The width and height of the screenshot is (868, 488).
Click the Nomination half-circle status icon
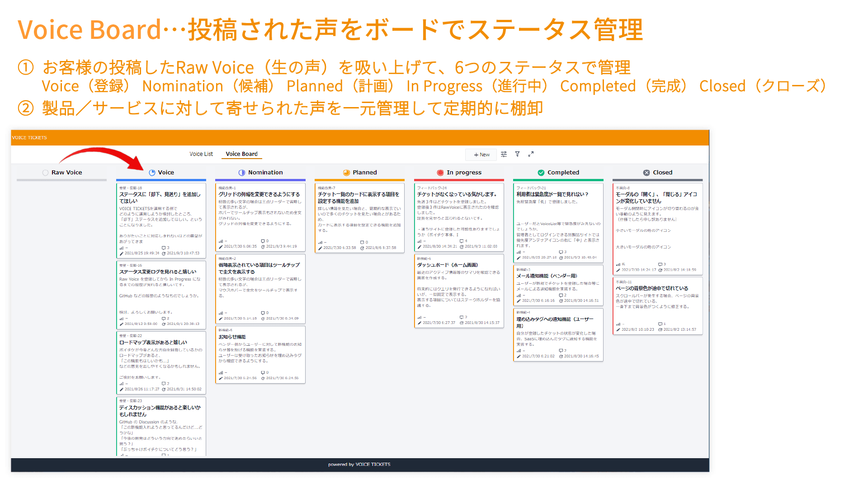point(242,173)
